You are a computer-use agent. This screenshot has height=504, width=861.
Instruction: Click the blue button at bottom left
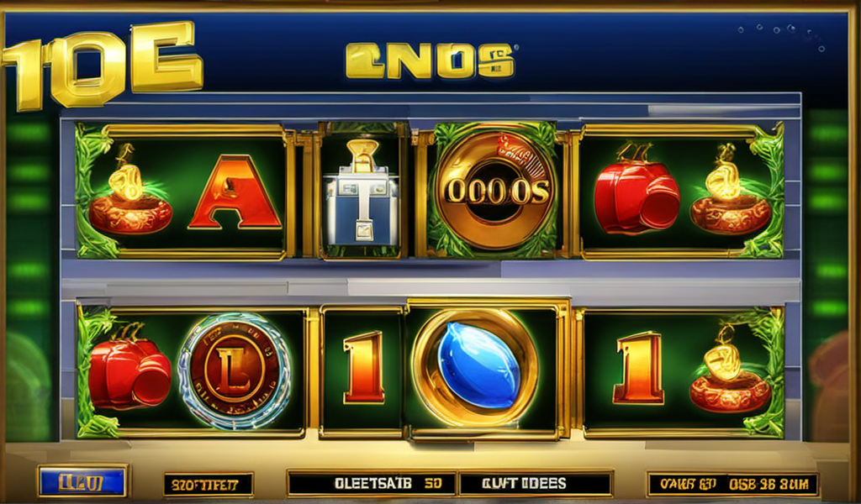(82, 482)
